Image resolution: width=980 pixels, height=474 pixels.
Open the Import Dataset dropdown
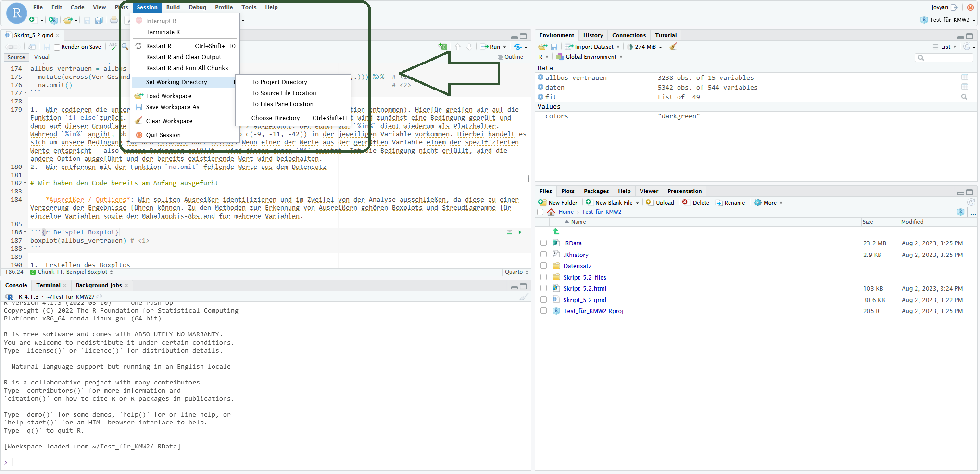point(618,47)
